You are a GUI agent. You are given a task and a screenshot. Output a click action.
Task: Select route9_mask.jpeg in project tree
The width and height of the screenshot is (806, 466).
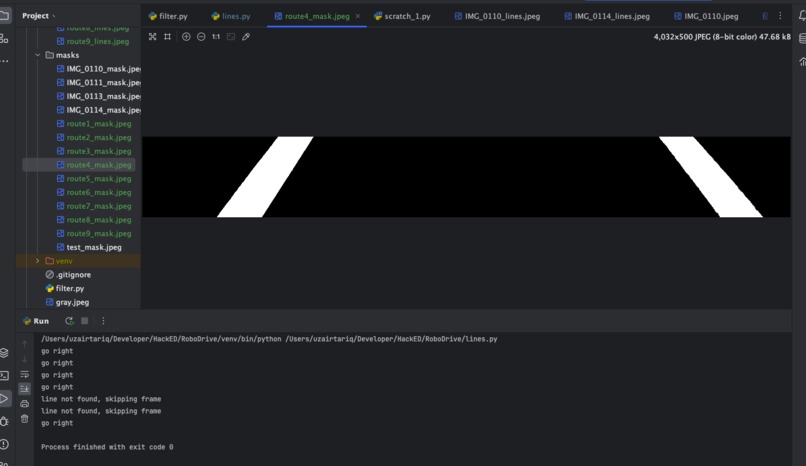tap(94, 233)
